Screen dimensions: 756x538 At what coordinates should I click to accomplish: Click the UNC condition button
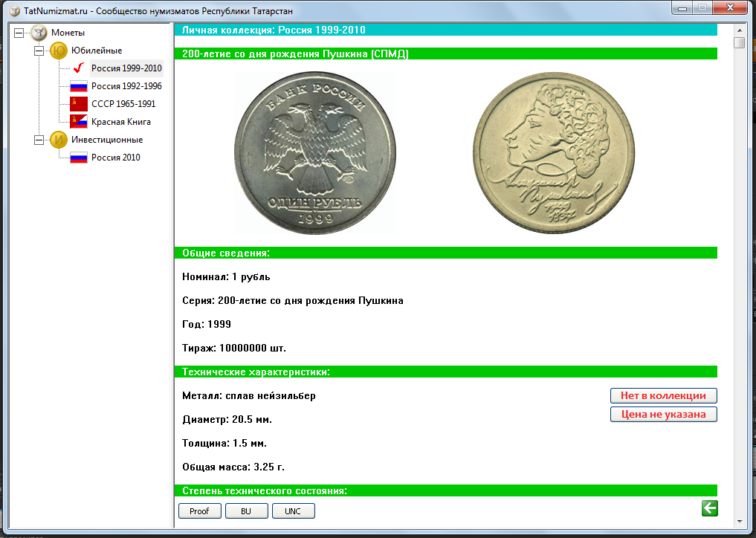tap(293, 511)
